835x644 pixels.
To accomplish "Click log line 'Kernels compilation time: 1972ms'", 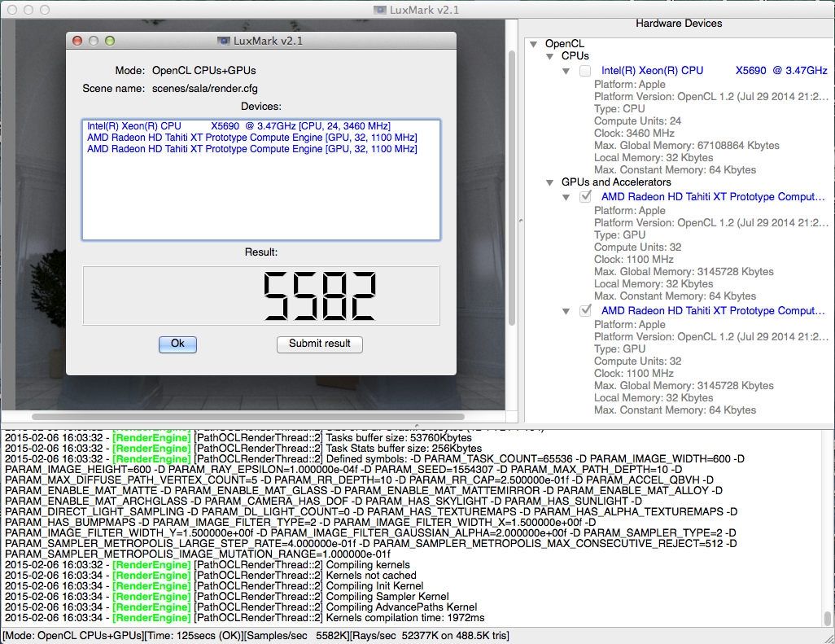I will (405, 618).
